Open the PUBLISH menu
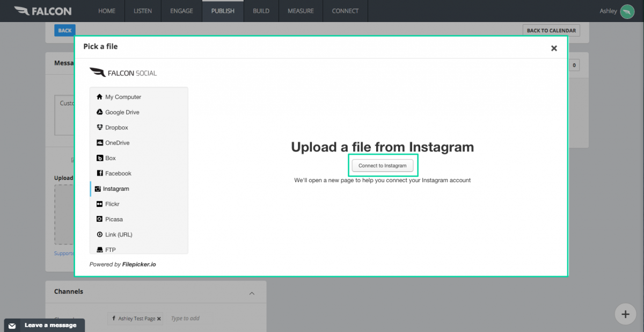This screenshot has height=332, width=644. 223,11
